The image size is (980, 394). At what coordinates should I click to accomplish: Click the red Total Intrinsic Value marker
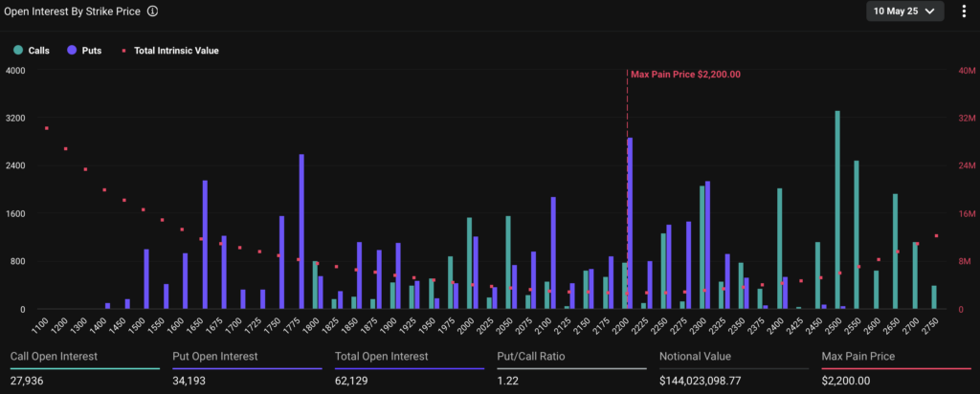(x=124, y=50)
